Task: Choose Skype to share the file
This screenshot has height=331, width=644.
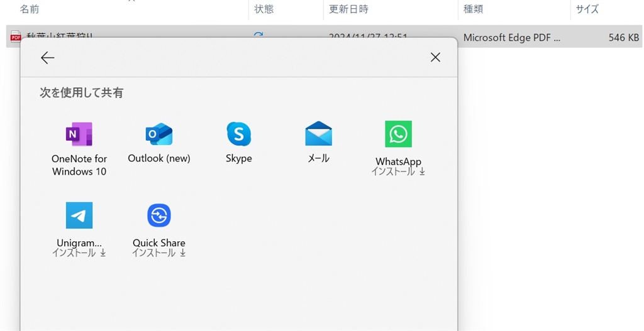Action: point(239,134)
